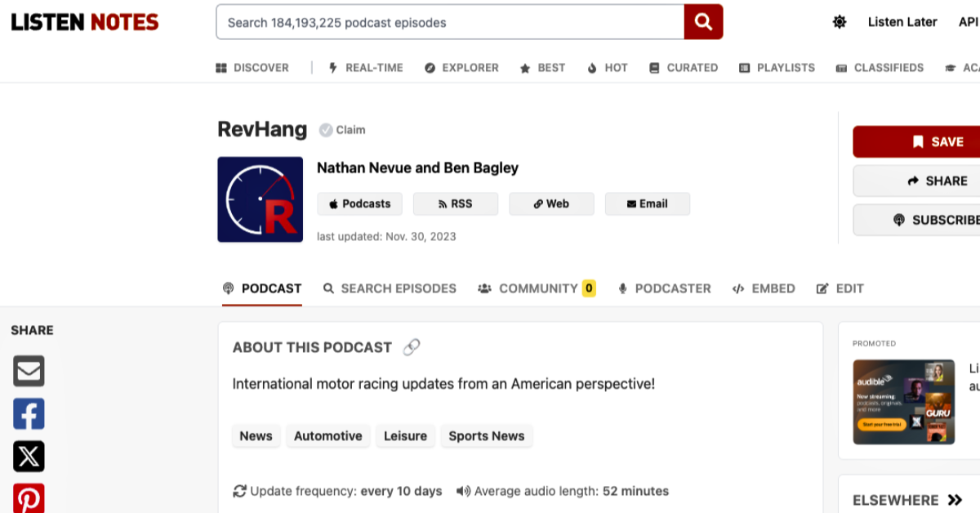Toggle the dark mode sun icon

click(840, 22)
